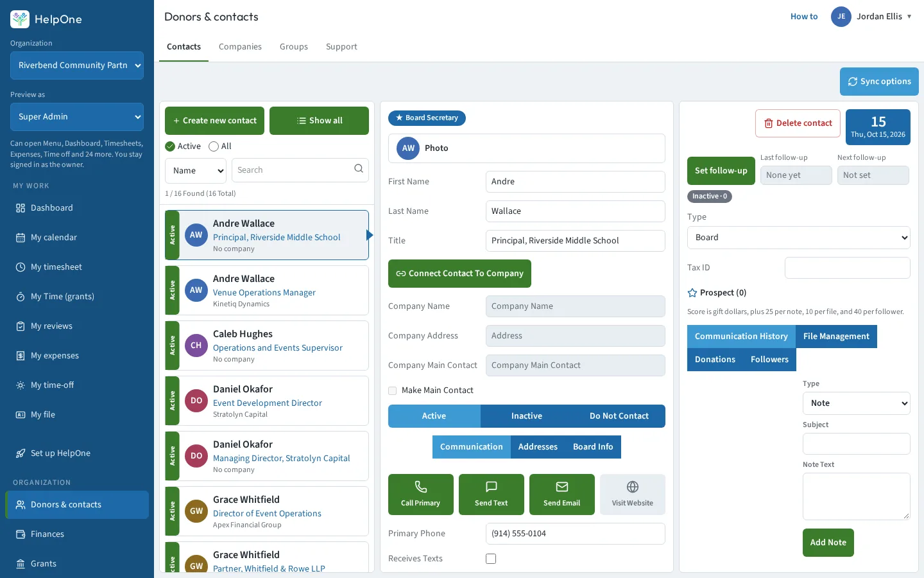Switch to the Groups tab
Image resolution: width=924 pixels, height=578 pixels.
point(294,47)
